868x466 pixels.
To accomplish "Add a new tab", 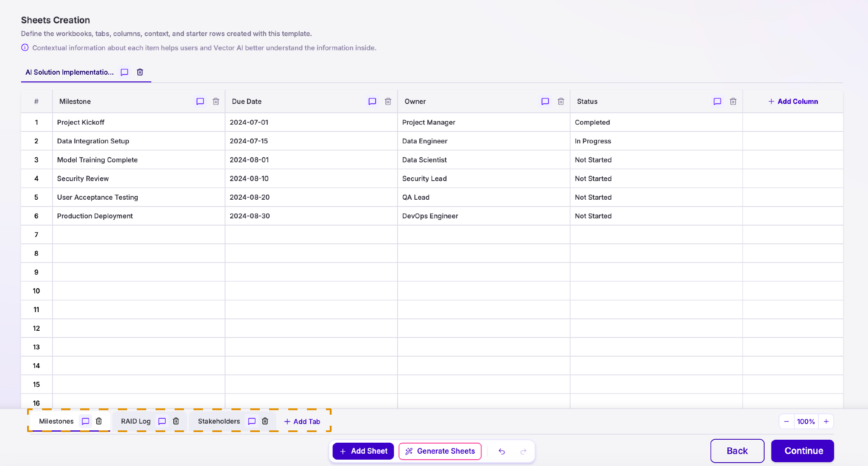I will click(x=302, y=421).
